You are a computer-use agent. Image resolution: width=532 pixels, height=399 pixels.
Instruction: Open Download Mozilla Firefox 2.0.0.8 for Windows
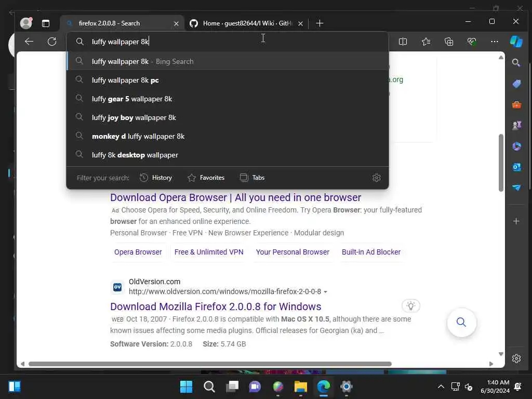coord(216,307)
